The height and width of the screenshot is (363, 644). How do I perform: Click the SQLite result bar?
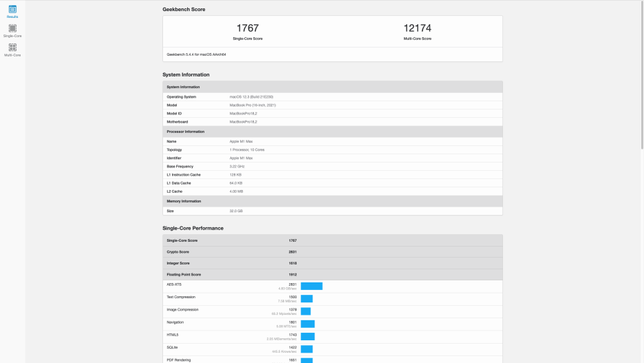point(306,349)
